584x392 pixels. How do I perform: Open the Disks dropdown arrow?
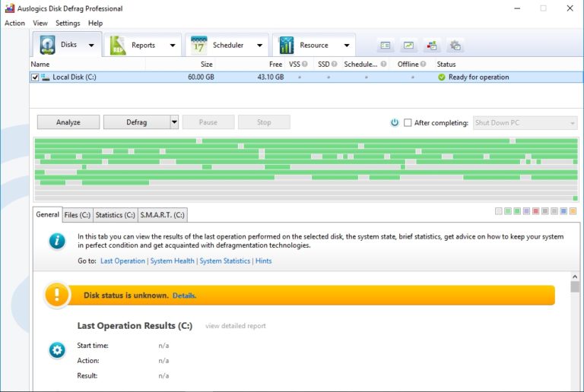coord(91,46)
